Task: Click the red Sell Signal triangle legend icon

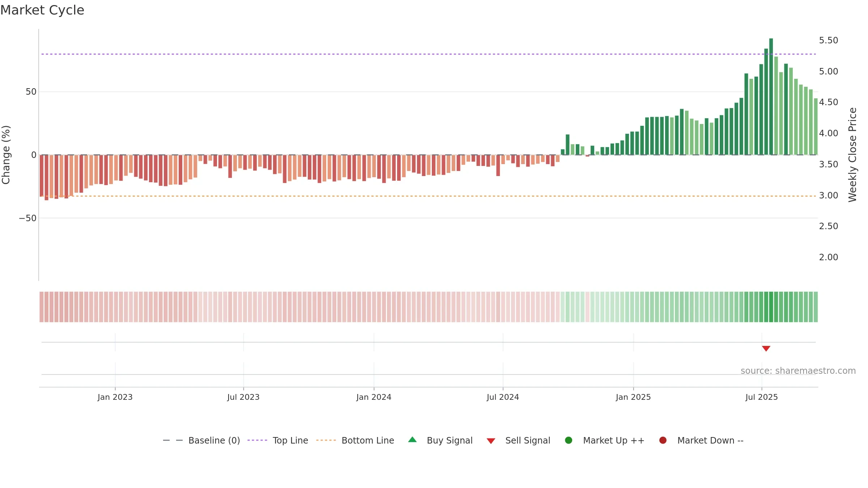Action: (x=491, y=441)
